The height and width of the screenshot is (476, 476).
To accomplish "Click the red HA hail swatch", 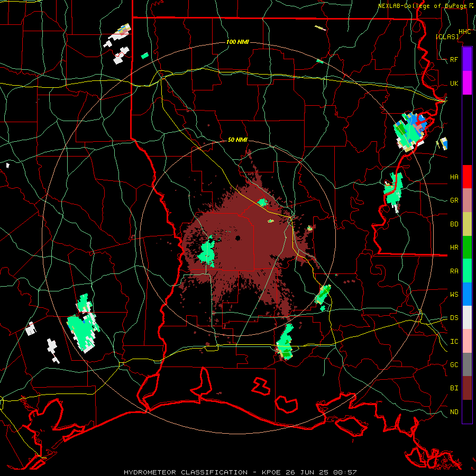I will (x=467, y=177).
